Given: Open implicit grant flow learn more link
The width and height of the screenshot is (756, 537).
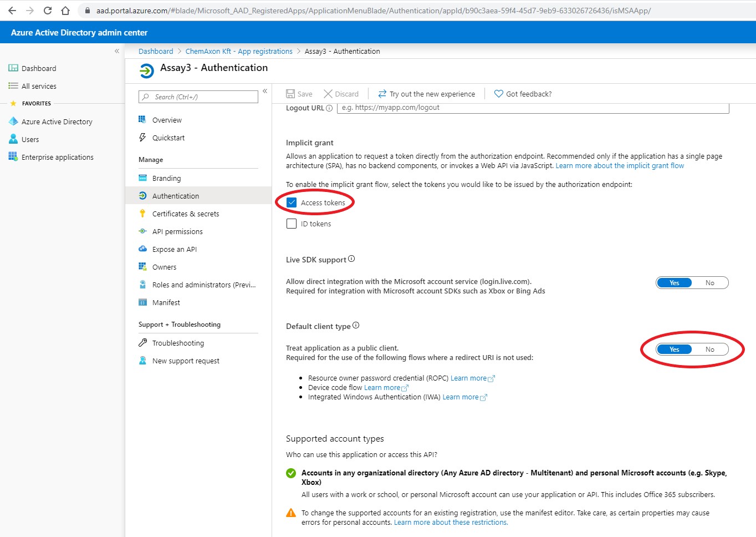Looking at the screenshot, I should (620, 166).
